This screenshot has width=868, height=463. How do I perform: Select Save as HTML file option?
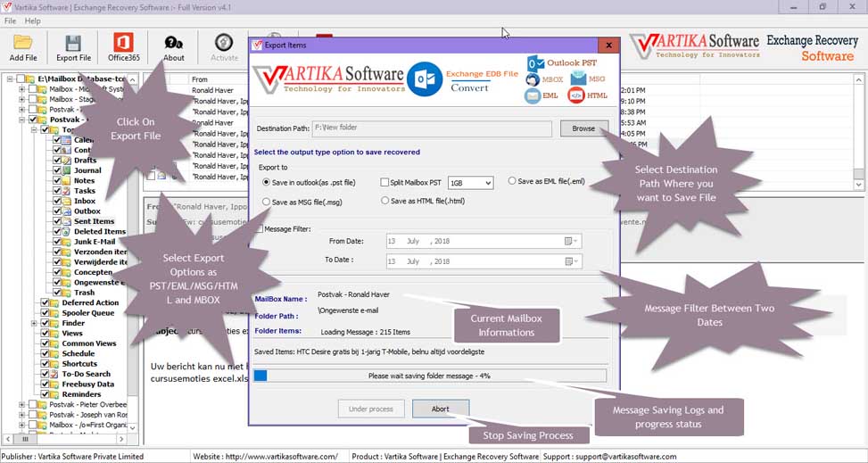coord(385,201)
